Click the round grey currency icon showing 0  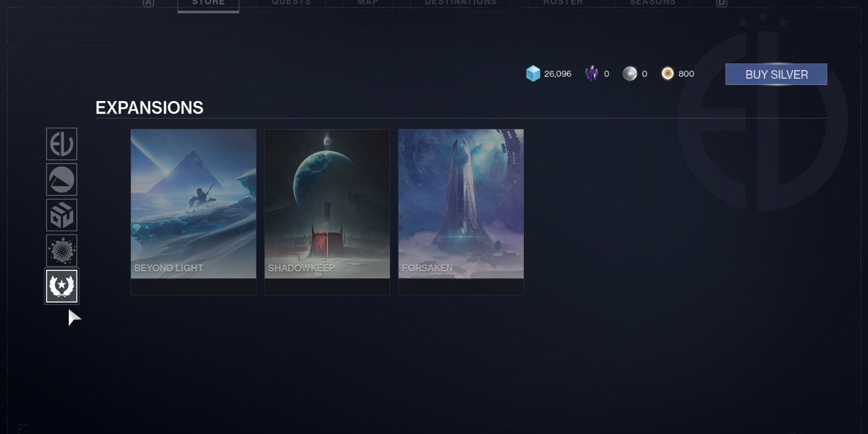tap(630, 74)
